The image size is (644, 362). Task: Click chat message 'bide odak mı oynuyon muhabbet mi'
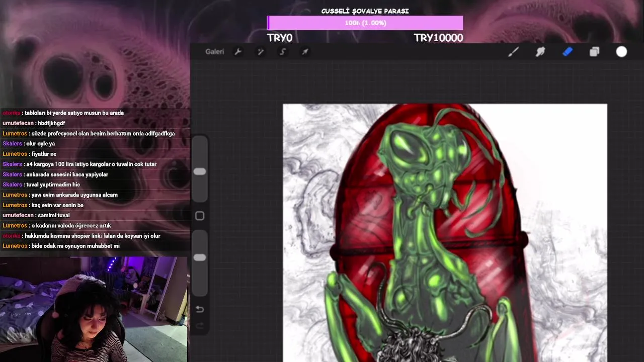(x=61, y=246)
